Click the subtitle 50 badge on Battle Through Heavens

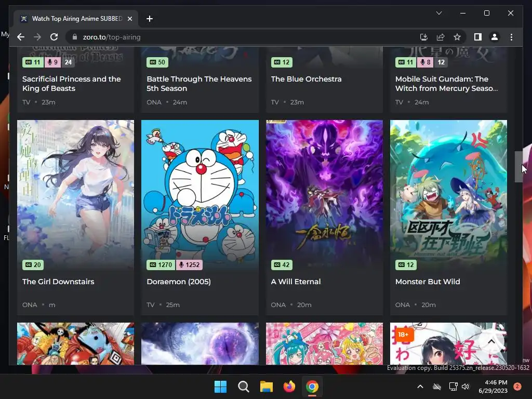(x=157, y=62)
